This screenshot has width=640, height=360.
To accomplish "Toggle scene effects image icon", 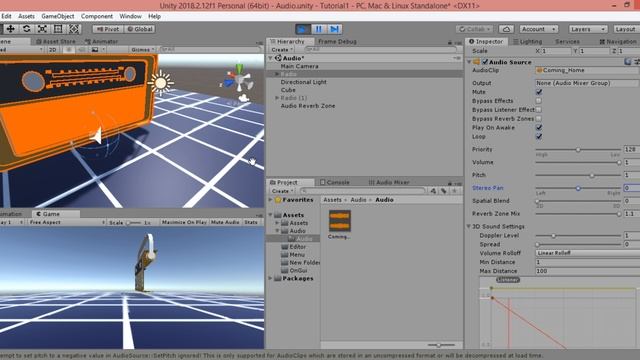I will tap(95, 49).
